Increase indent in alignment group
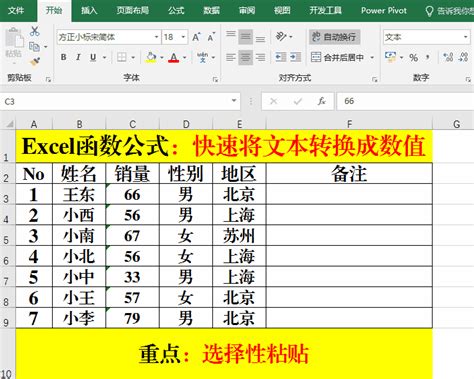 point(295,57)
